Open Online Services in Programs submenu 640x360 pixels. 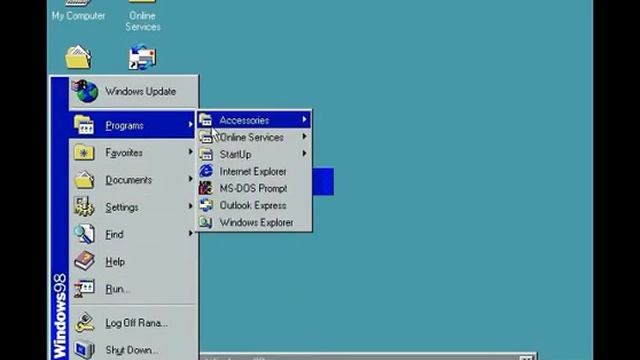(254, 137)
